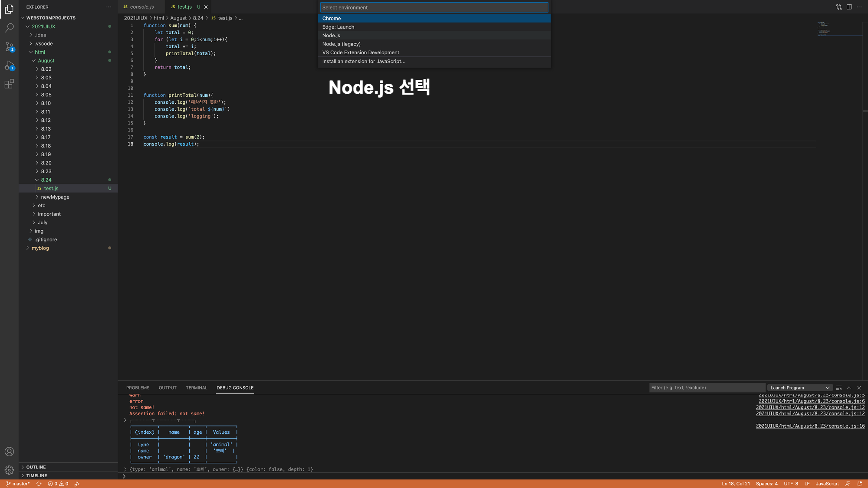This screenshot has height=488, width=868.
Task: Clear the debug console output
Action: pyautogui.click(x=839, y=388)
